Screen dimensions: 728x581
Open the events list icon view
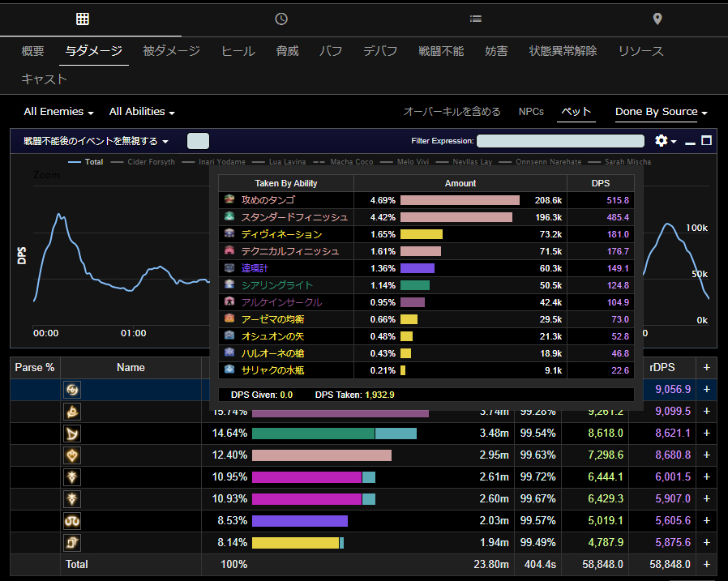click(476, 19)
